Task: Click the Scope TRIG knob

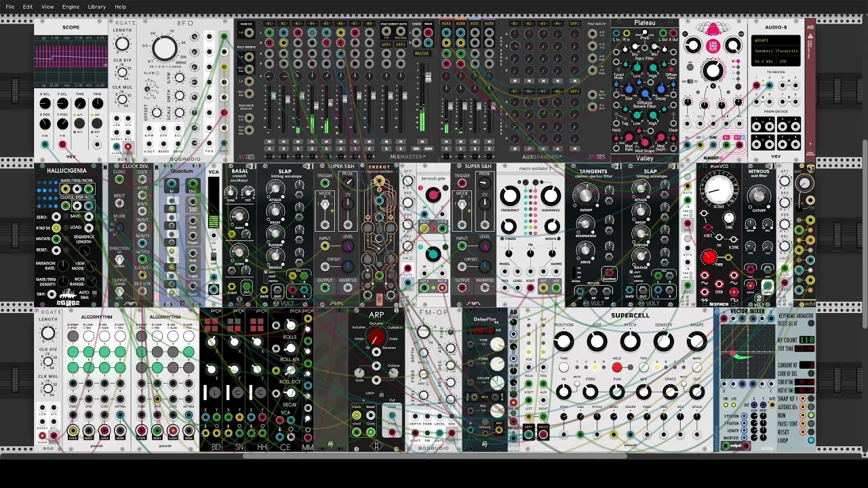Action: click(98, 103)
